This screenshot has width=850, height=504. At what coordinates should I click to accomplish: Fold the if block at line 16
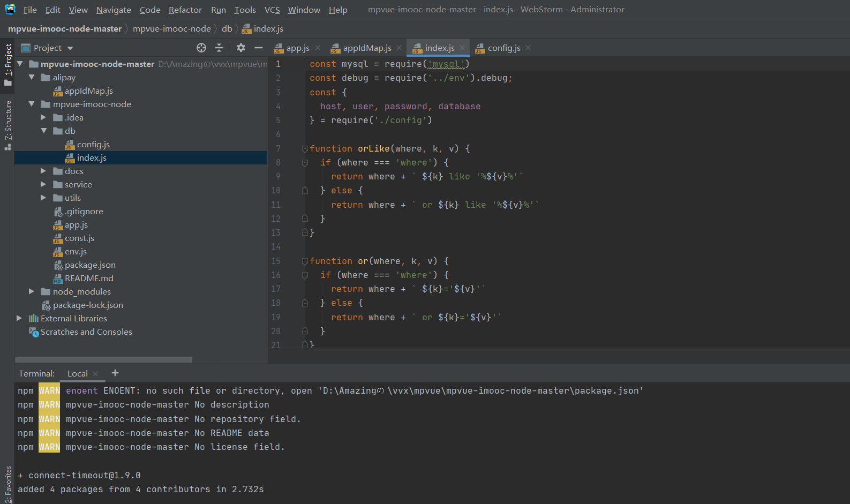305,275
